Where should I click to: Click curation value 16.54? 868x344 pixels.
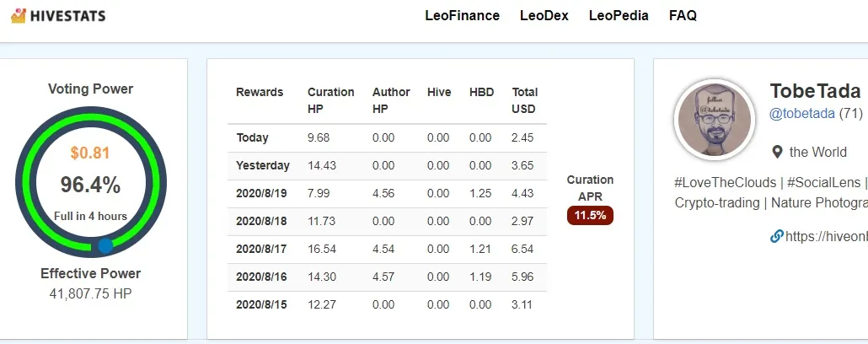click(322, 249)
